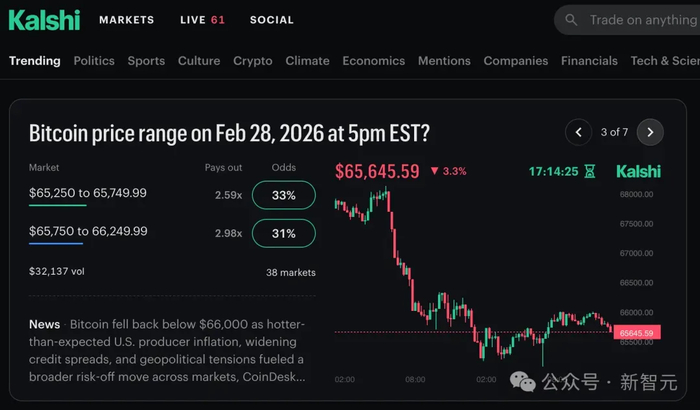Show all 38 markets
Image resolution: width=700 pixels, height=410 pixels.
point(291,272)
